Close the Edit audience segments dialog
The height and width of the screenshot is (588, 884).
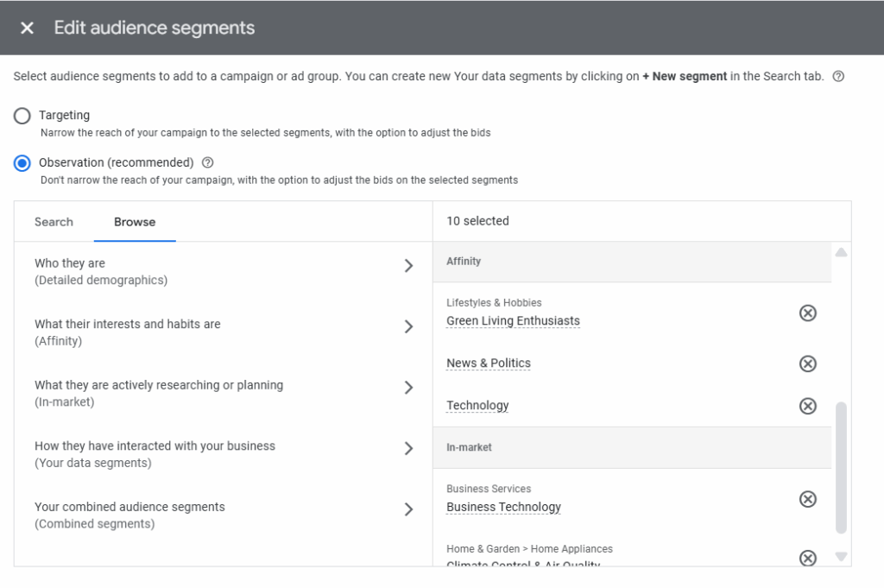pos(26,28)
